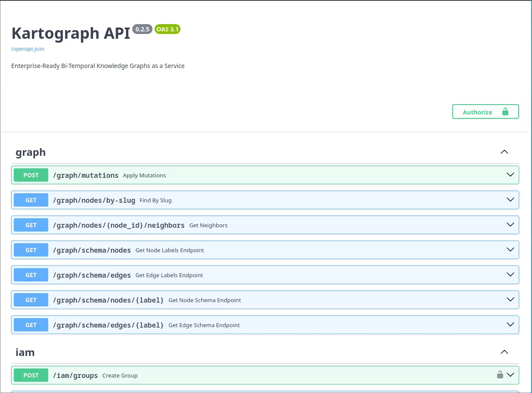This screenshot has height=393, width=532.
Task: Click the 0.2.5 version badge
Action: (x=142, y=29)
